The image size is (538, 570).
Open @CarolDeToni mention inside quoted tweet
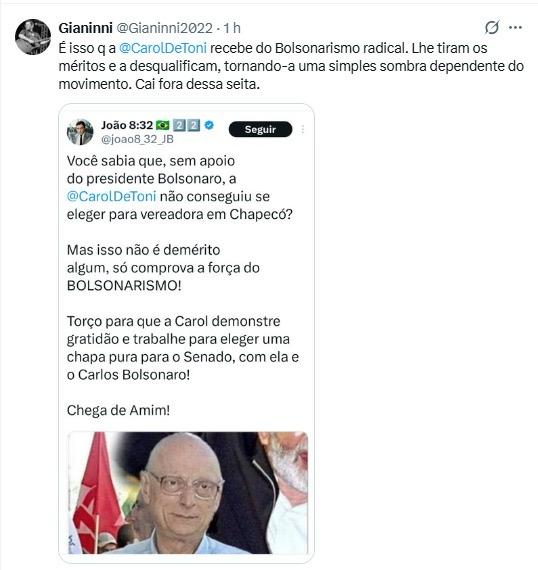click(112, 196)
